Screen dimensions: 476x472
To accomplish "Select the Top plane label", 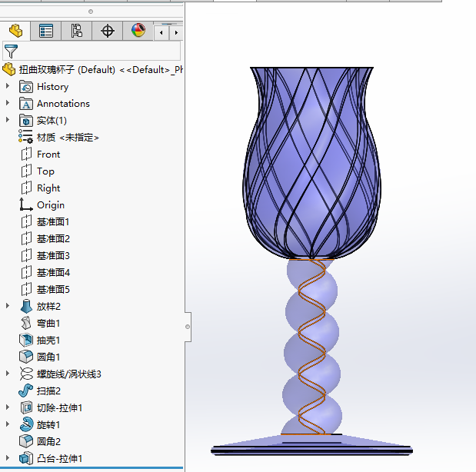I will pyautogui.click(x=46, y=171).
